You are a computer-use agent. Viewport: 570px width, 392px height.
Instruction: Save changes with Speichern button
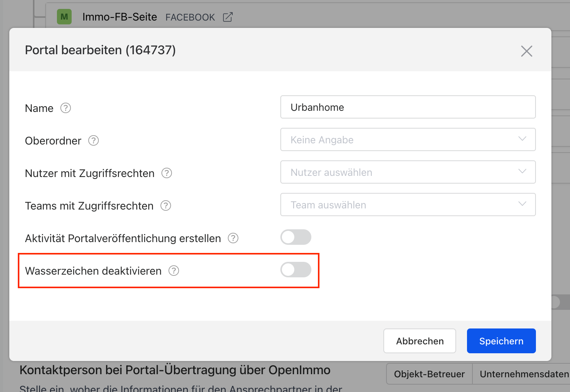[501, 341]
